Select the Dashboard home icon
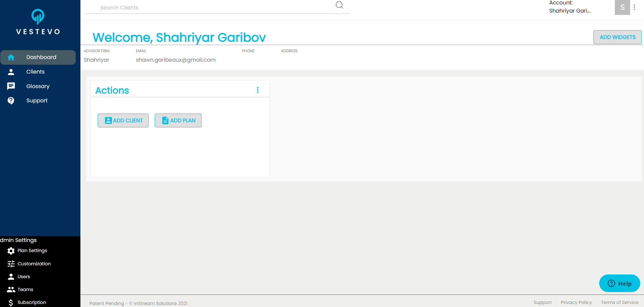This screenshot has height=307, width=644. click(11, 57)
